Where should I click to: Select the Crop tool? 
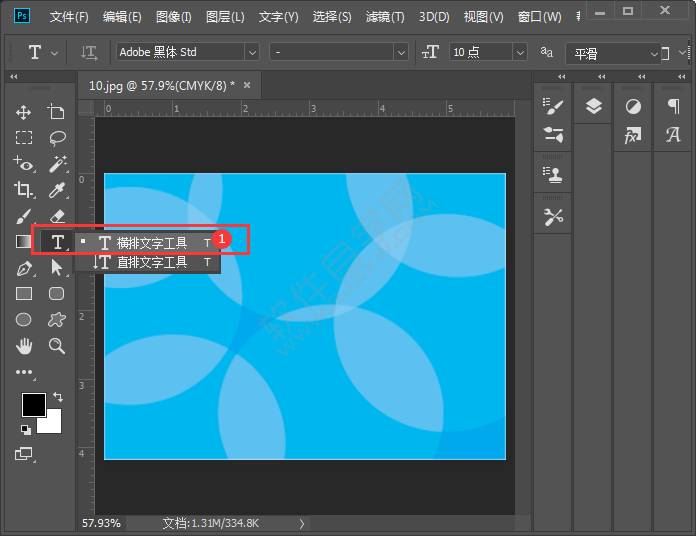pos(24,190)
